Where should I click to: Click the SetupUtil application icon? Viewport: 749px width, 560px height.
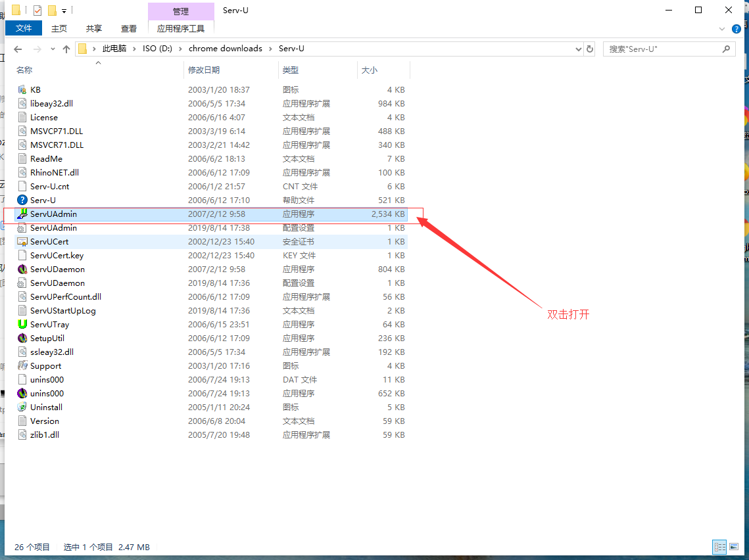tap(22, 338)
